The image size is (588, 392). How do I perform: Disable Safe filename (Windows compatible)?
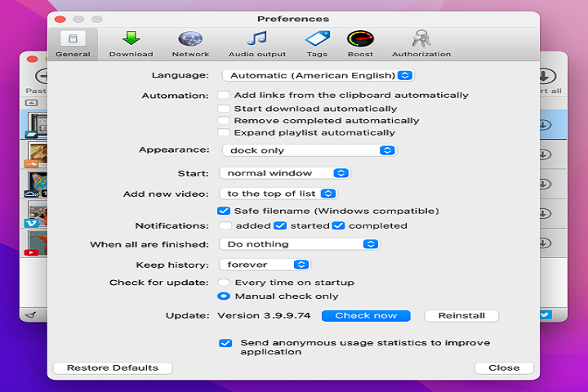coord(224,211)
